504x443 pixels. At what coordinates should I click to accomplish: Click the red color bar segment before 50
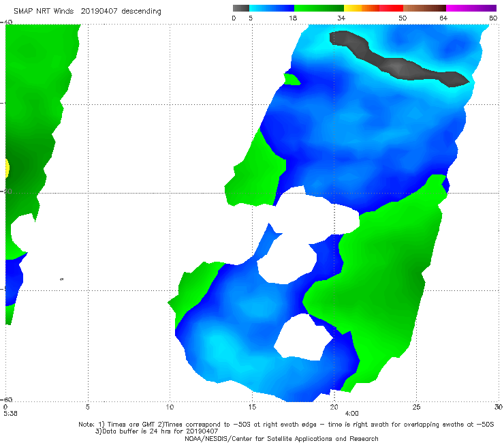pyautogui.click(x=391, y=8)
